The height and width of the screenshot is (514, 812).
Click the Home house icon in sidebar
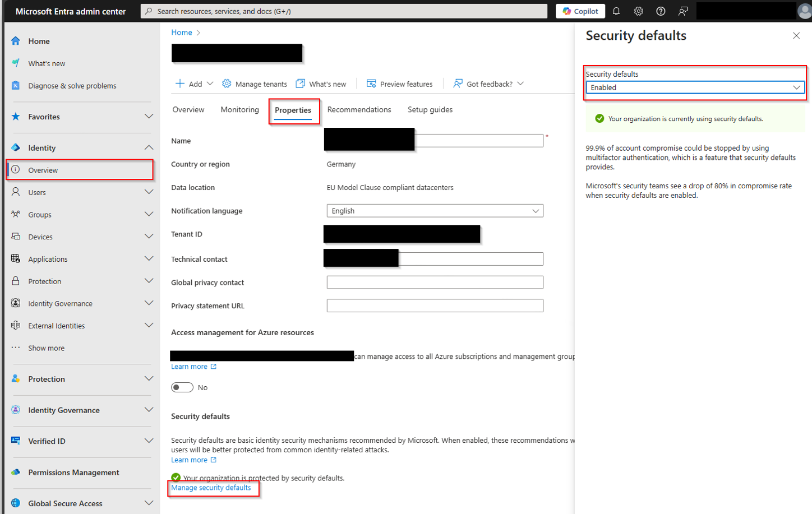pyautogui.click(x=16, y=41)
